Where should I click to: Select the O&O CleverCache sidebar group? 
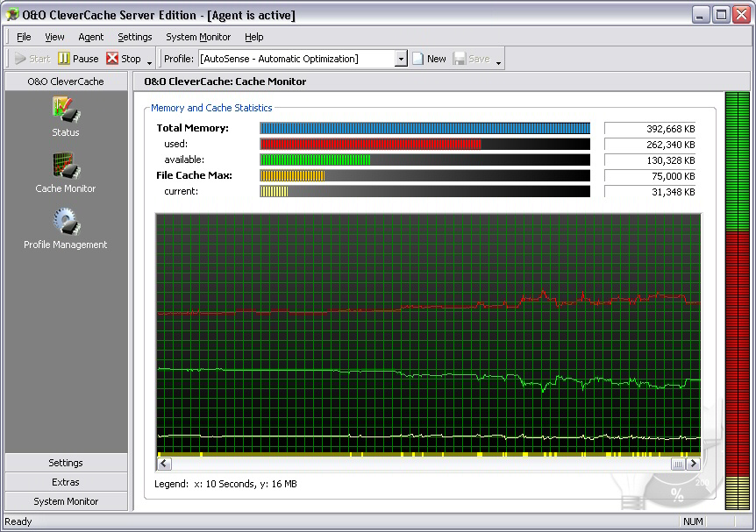[66, 82]
